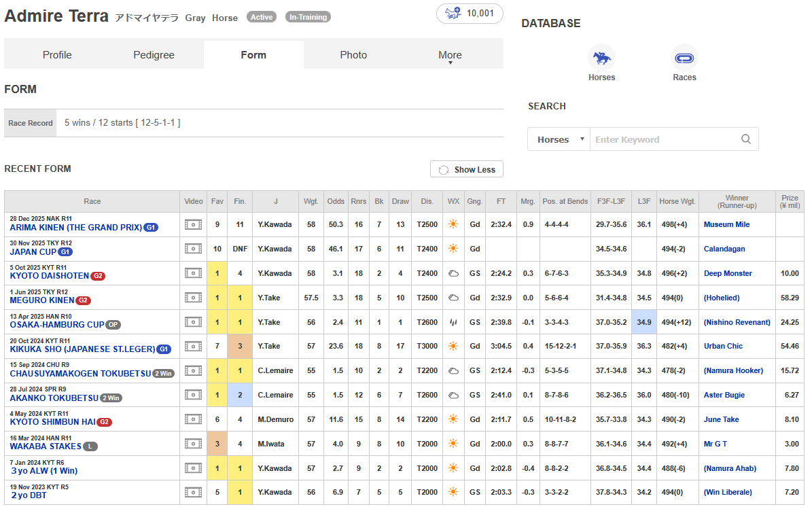Click the In-Training status badge
This screenshot has height=509, width=812.
coord(308,17)
